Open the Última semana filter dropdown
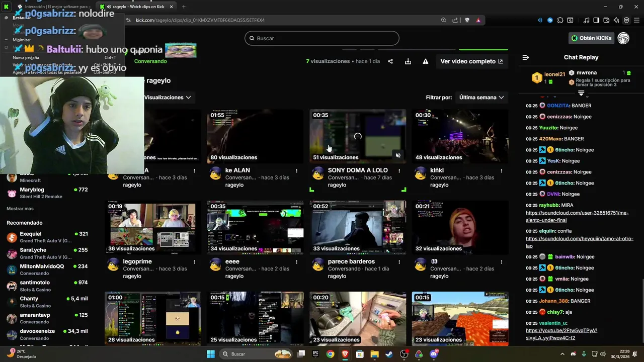The width and height of the screenshot is (644, 362). (x=481, y=98)
